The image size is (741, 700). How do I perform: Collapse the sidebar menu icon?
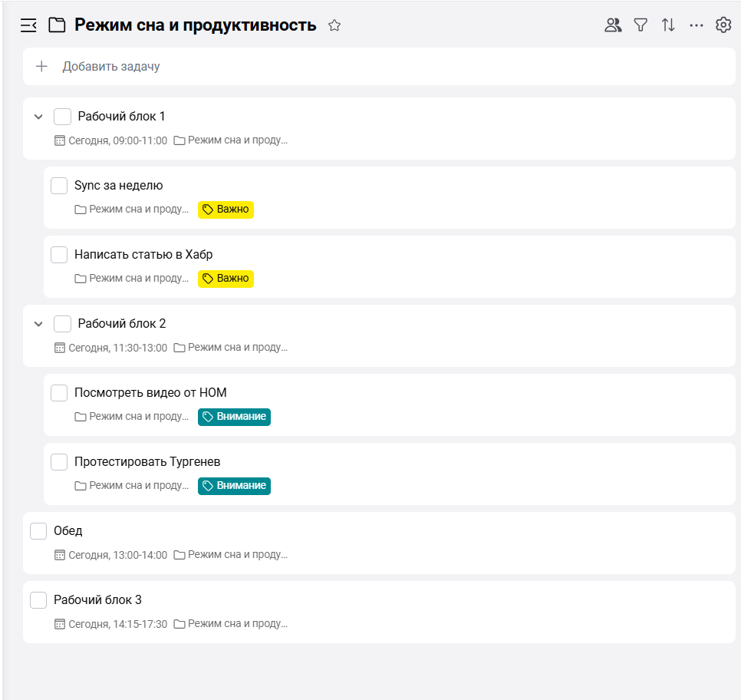click(28, 25)
